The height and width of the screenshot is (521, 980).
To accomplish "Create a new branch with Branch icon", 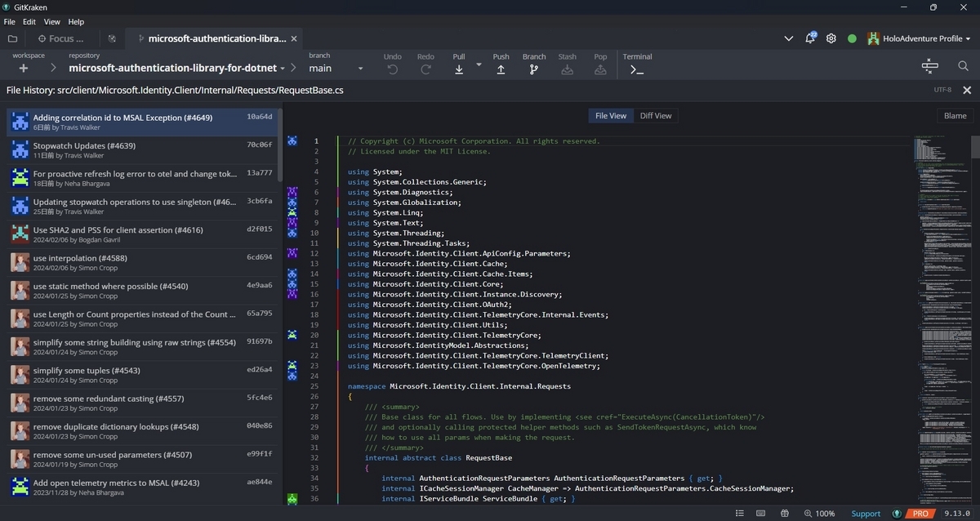I will 534,69.
